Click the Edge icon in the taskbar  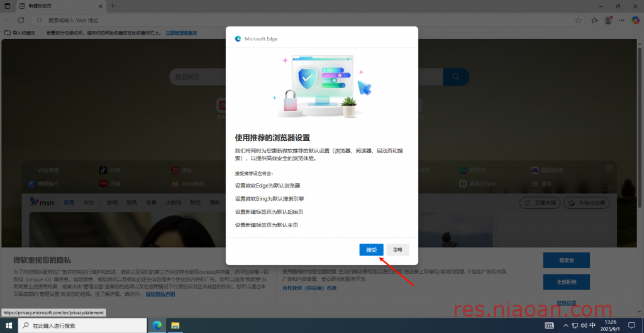pyautogui.click(x=157, y=325)
